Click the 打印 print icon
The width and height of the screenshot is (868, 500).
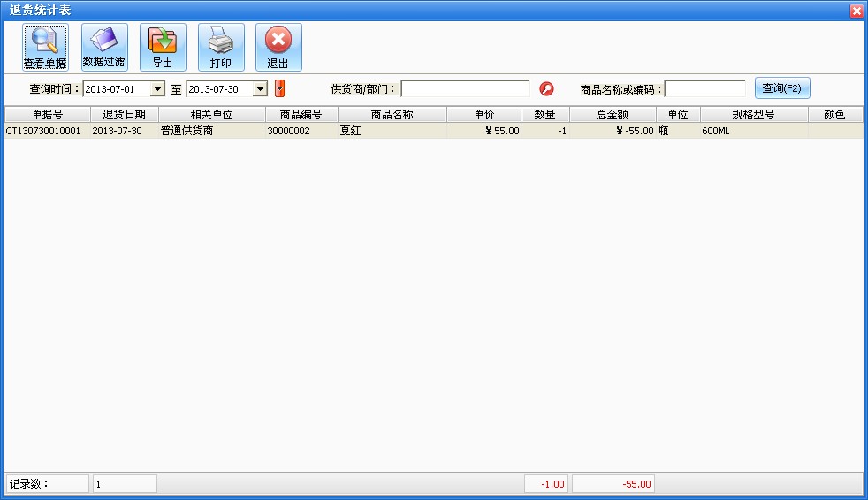(x=222, y=47)
